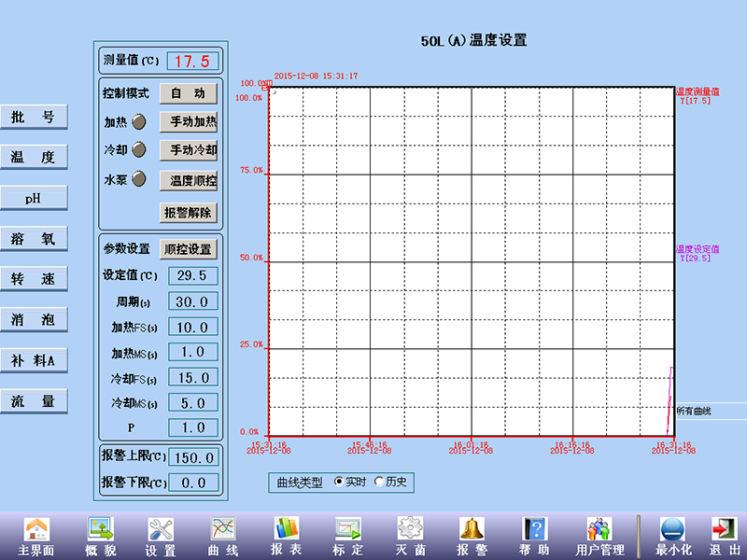Click the 设定值 input field showing 29.5
Image resolution: width=747 pixels, height=560 pixels.
click(193, 275)
